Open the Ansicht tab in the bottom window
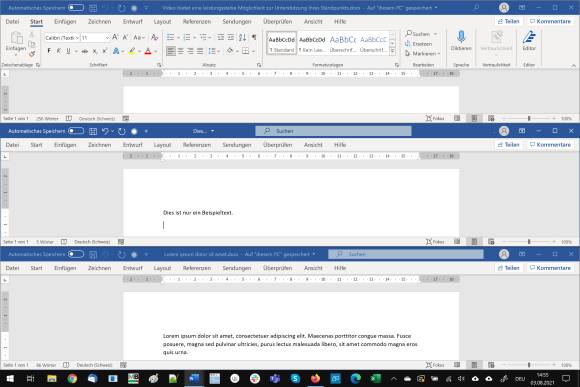This screenshot has height=387, width=580. 313,268
